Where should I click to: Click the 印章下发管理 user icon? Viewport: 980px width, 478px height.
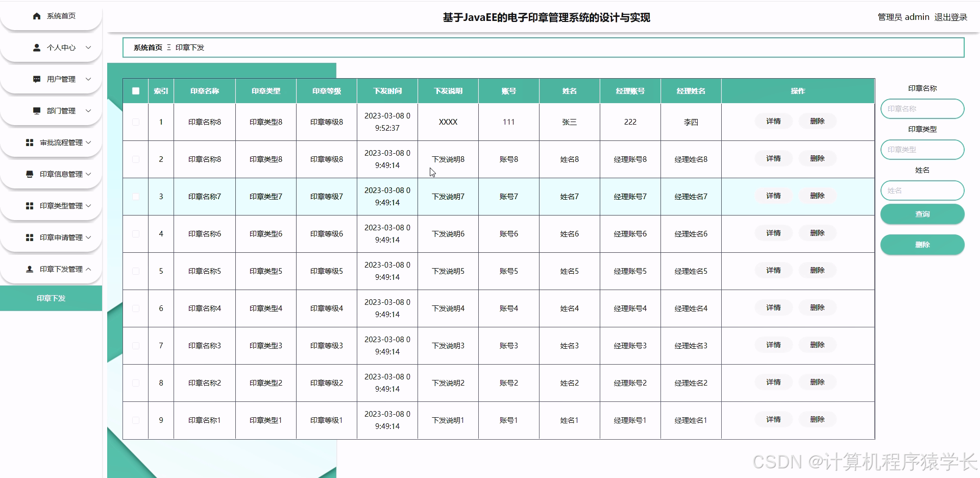[x=29, y=269]
